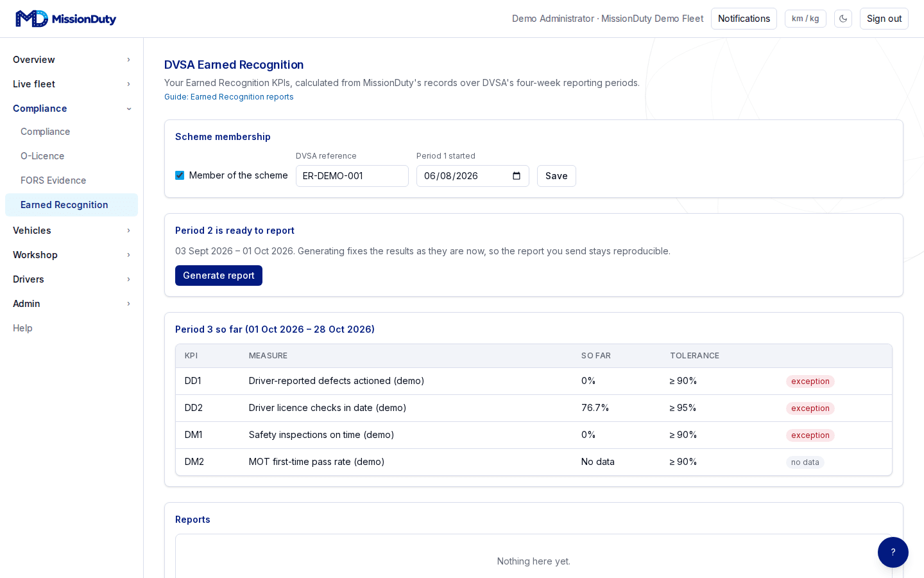Sign out of MissionDuty

click(884, 19)
